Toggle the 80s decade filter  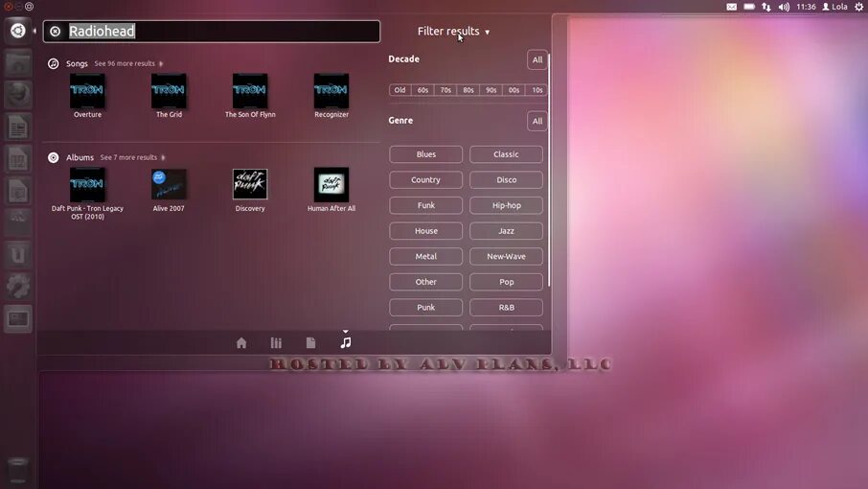pos(468,90)
